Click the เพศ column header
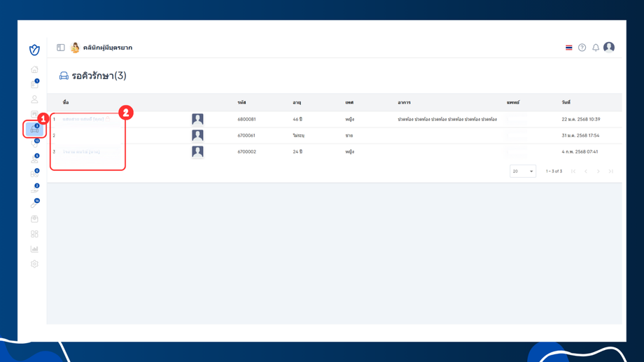The height and width of the screenshot is (362, 644). tap(349, 102)
